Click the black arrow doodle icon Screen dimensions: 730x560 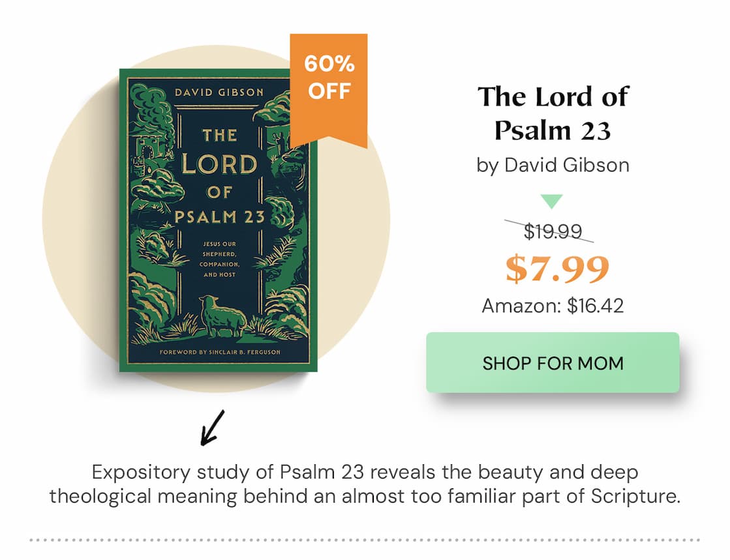213,427
